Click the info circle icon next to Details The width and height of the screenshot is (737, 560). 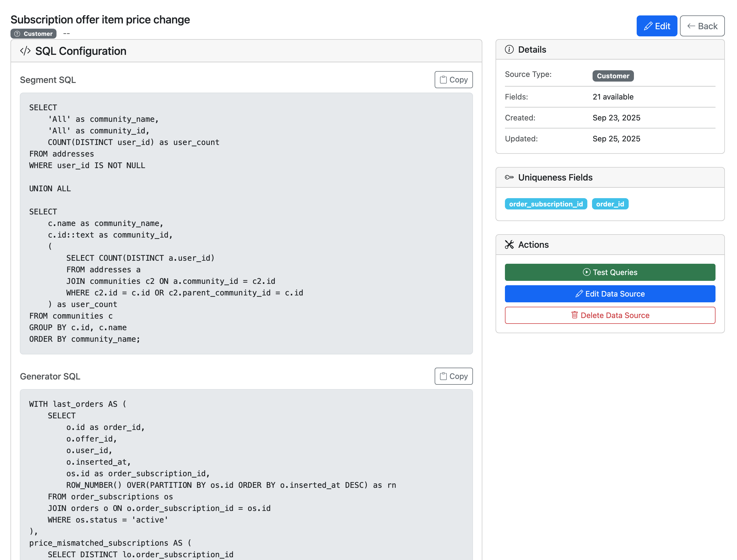[509, 50]
